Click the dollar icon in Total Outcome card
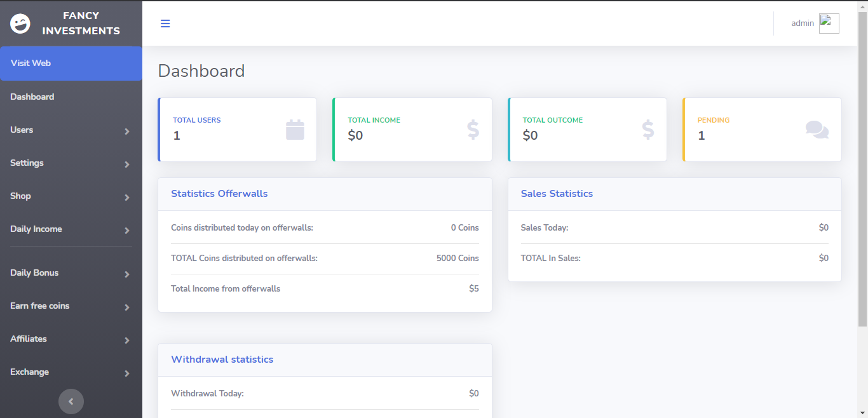The height and width of the screenshot is (418, 868). pyautogui.click(x=648, y=130)
